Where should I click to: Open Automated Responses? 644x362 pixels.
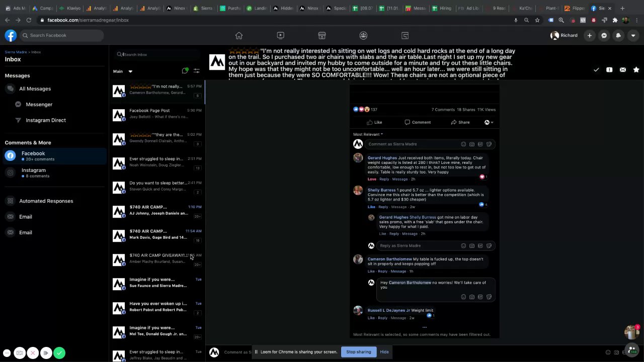[46, 201]
